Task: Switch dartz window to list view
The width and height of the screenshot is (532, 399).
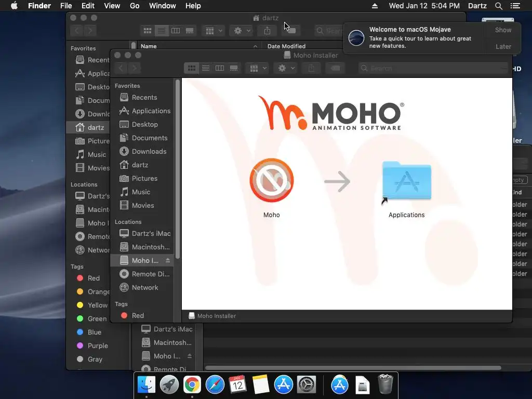Action: (x=162, y=31)
